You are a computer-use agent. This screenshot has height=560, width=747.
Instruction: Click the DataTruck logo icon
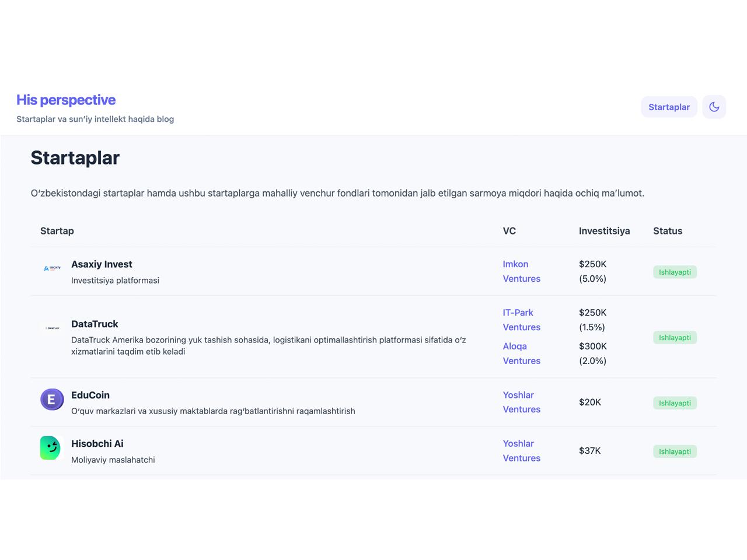coord(52,328)
